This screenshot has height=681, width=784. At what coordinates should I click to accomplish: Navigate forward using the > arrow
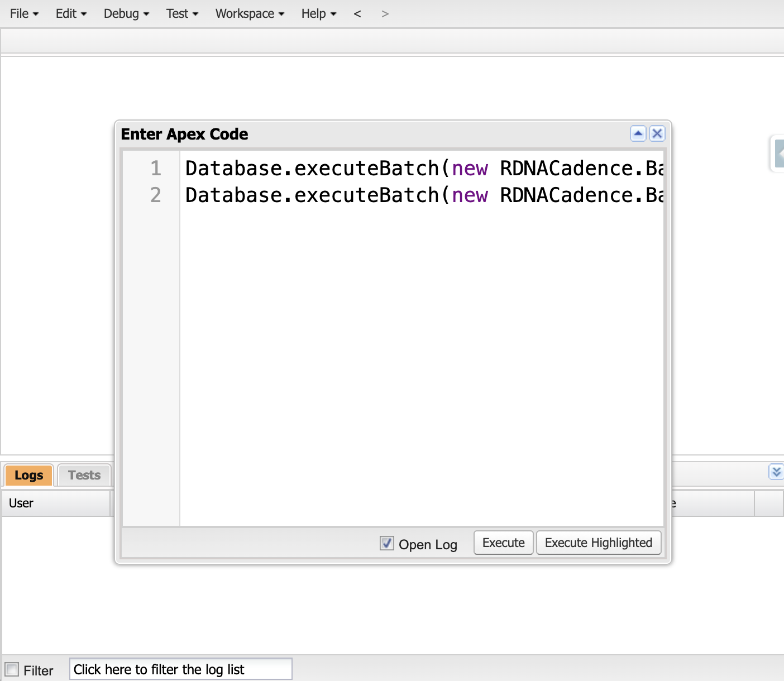click(385, 13)
